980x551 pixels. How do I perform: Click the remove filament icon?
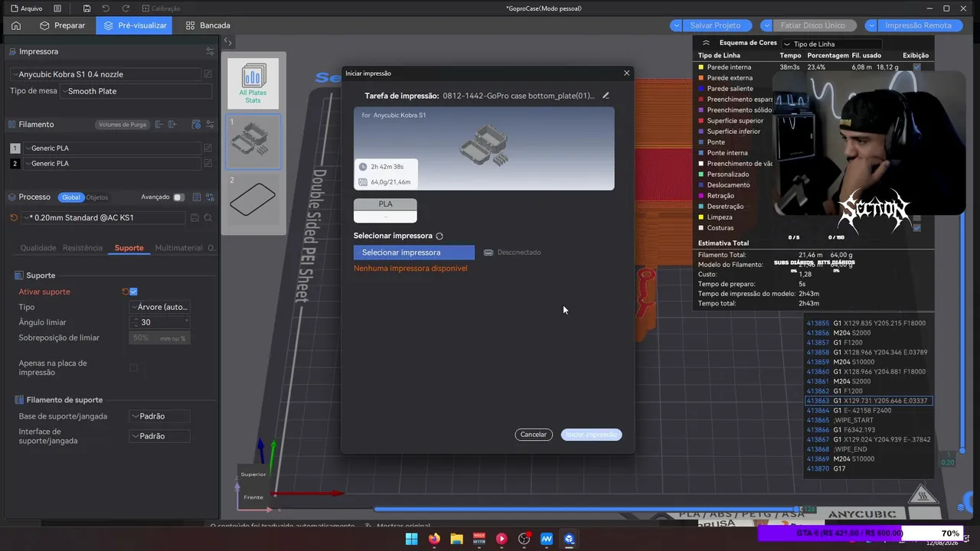(x=159, y=124)
